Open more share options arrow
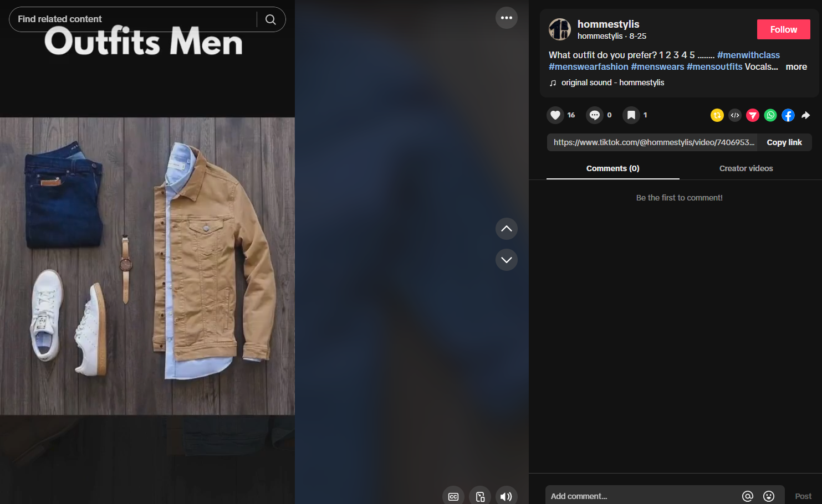Viewport: 822px width, 504px height. [806, 115]
